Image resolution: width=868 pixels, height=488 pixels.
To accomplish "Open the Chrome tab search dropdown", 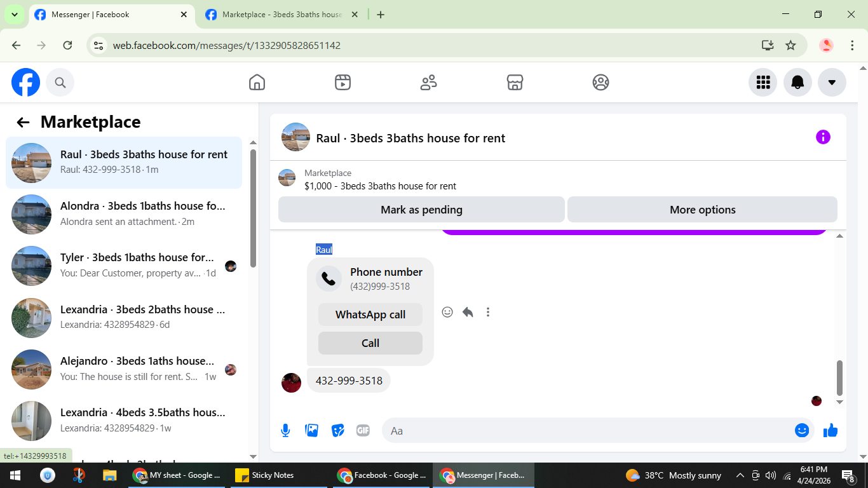I will coord(15,15).
